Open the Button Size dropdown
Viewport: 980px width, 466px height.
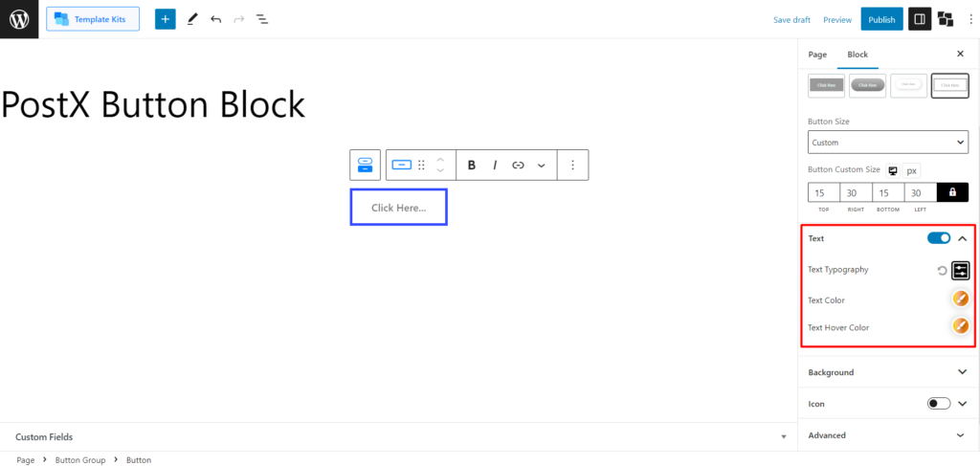pos(888,143)
